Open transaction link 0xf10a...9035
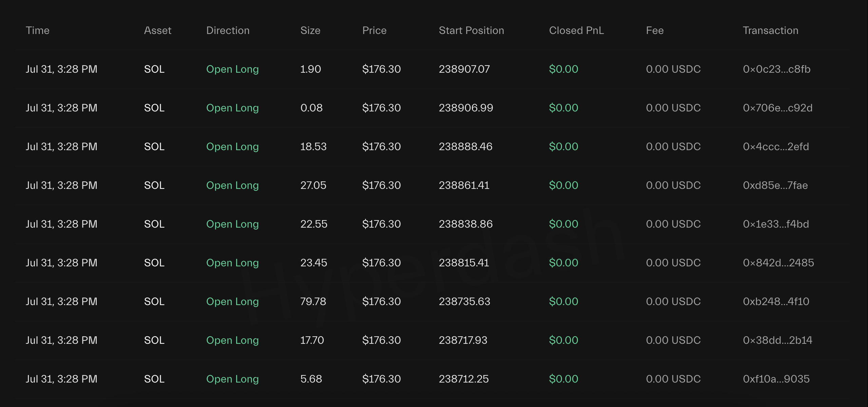868x407 pixels. [776, 379]
